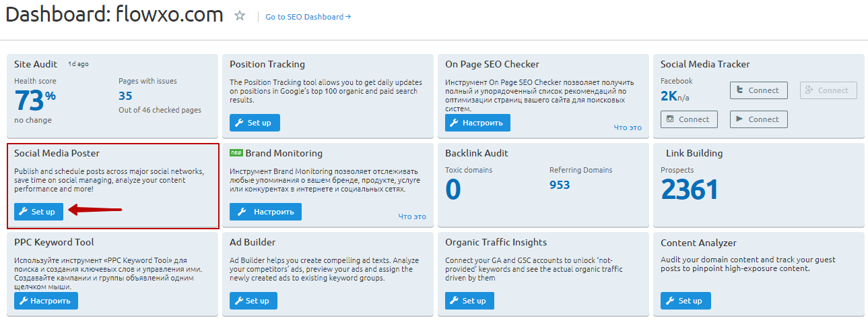Image resolution: width=868 pixels, height=323 pixels.
Task: Open the On Page SEO Checker title
Action: (x=492, y=64)
